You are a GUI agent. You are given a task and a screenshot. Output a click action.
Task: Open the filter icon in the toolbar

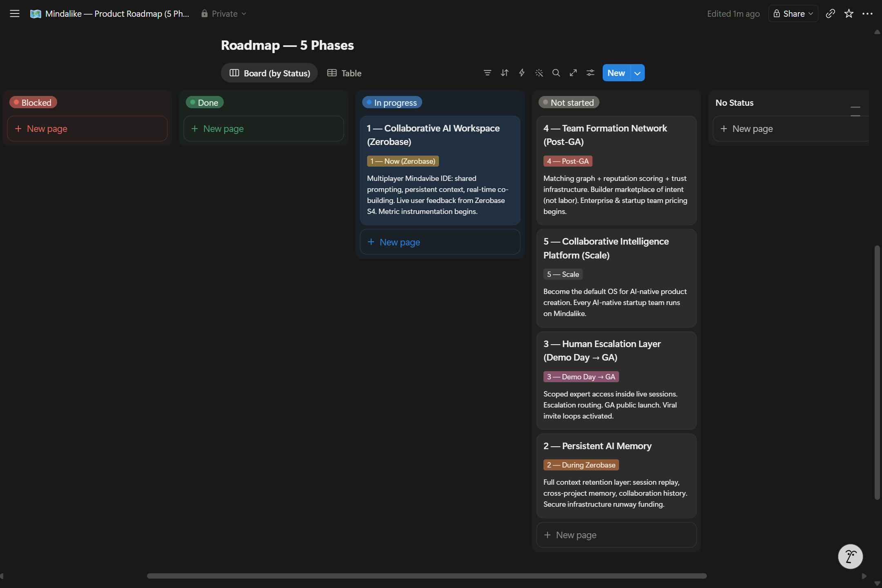coord(487,73)
